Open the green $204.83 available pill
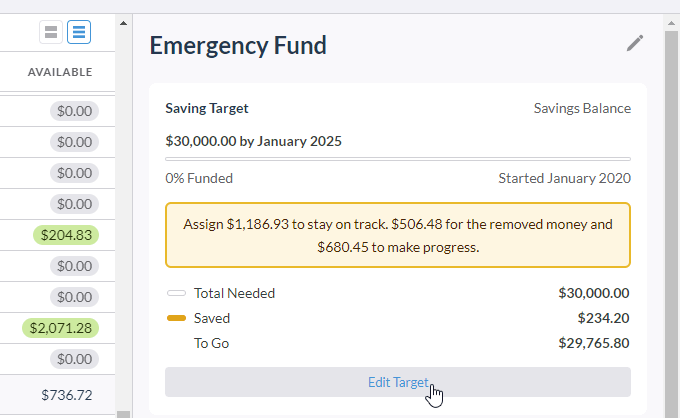The width and height of the screenshot is (680, 418). [66, 235]
